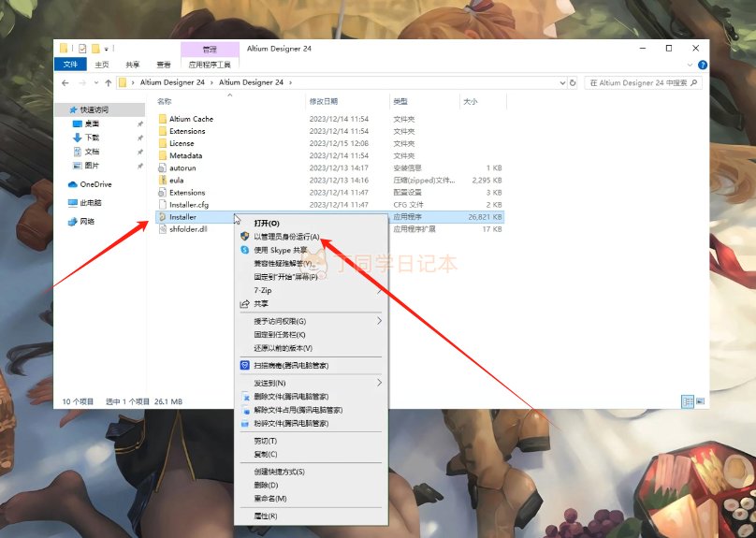Viewport: 756px width, 538px height.
Task: Select the Altium Cache folder
Action: pyautogui.click(x=191, y=119)
